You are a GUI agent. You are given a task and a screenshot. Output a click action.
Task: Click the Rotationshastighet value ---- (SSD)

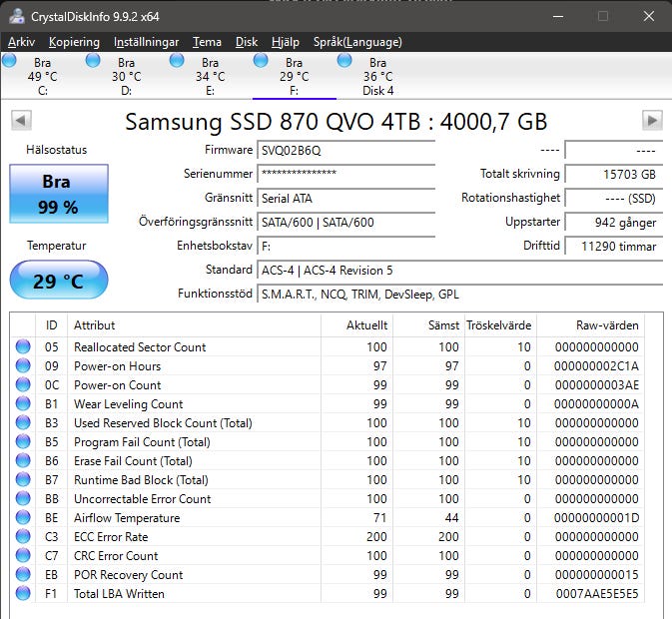(x=614, y=199)
